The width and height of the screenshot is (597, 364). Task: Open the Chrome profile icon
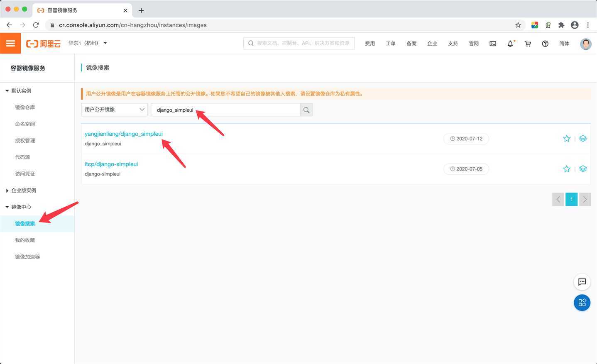(575, 25)
